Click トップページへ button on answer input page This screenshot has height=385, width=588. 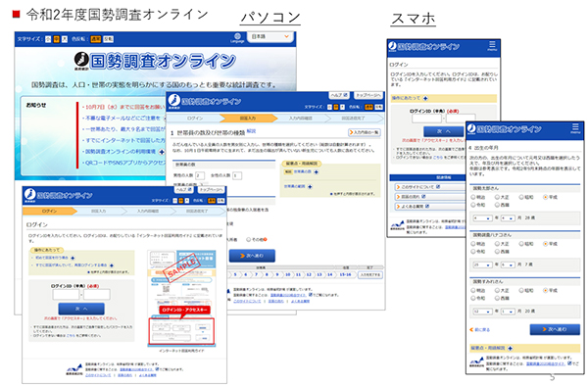click(368, 95)
